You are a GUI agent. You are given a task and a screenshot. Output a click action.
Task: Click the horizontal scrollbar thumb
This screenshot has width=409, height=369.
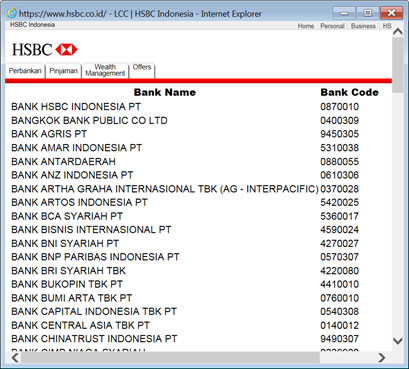point(170,358)
